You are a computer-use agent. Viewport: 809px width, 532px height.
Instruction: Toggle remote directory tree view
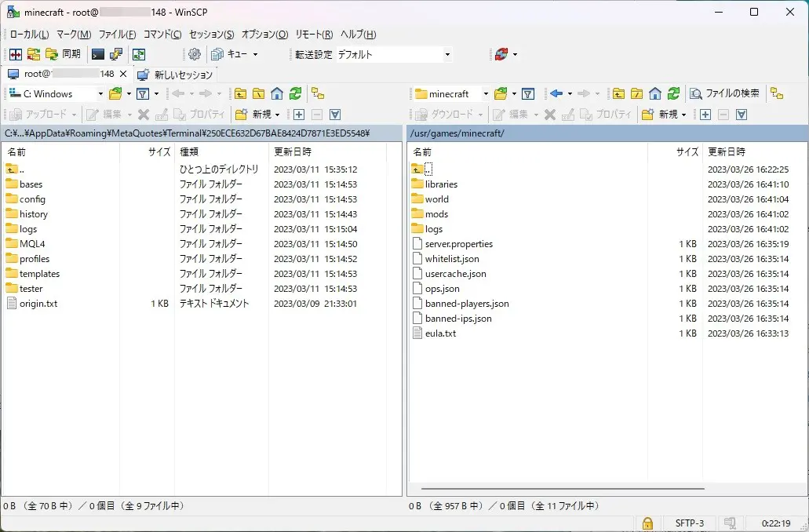click(777, 93)
